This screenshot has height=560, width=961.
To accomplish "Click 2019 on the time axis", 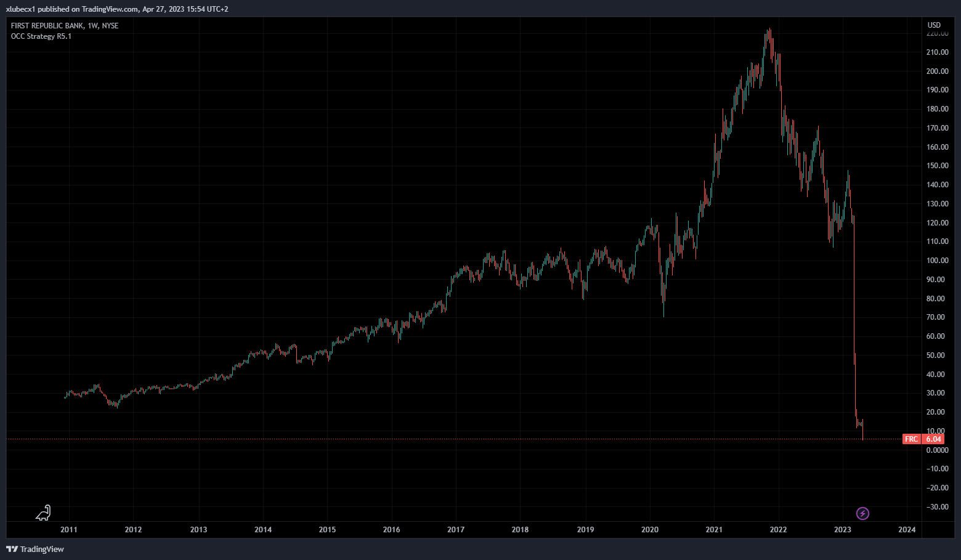I will [x=585, y=530].
